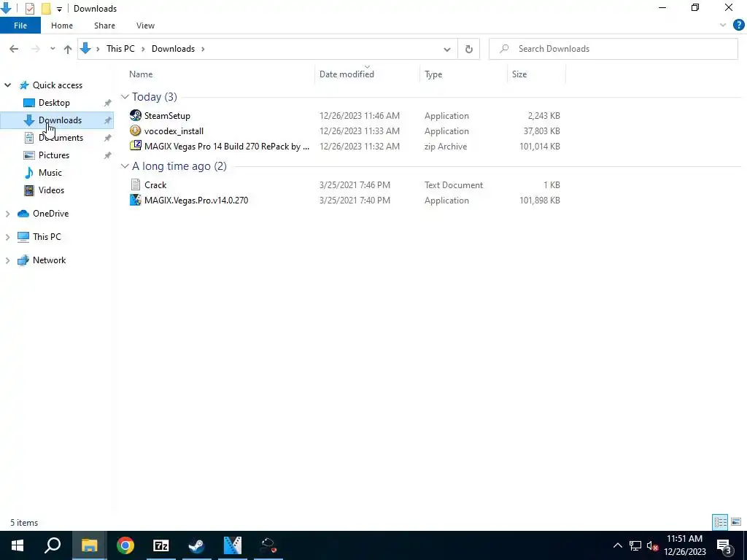Open Music in navigation pane
747x560 pixels.
click(50, 173)
